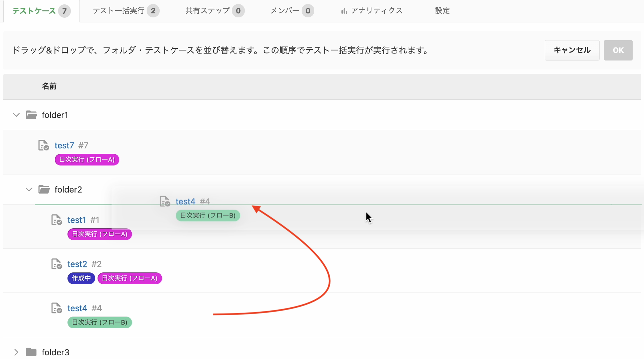Open the アナリティクス tab
This screenshot has width=644, height=359.
click(372, 11)
